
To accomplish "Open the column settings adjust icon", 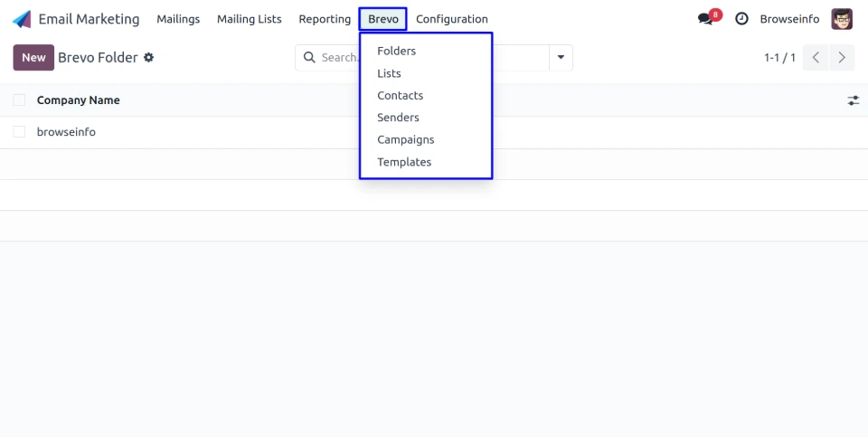I will (x=853, y=100).
